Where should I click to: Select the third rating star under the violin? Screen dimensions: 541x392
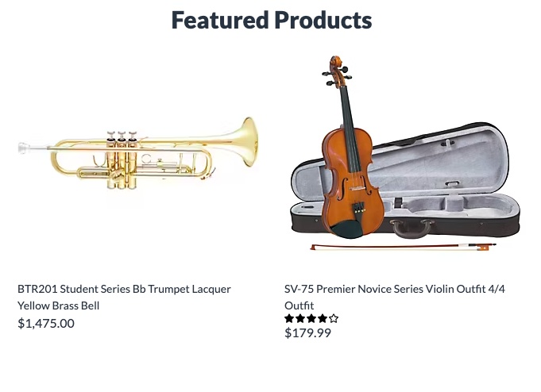tap(311, 318)
